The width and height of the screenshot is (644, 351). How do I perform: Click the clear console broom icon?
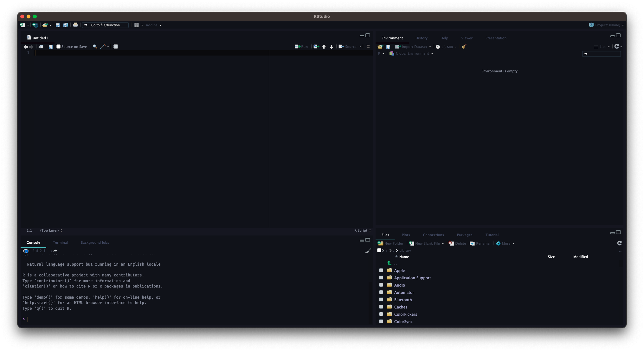368,251
